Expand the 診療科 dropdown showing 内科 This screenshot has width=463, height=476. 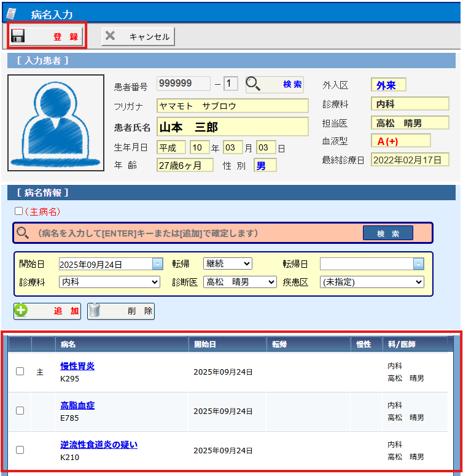pyautogui.click(x=109, y=282)
